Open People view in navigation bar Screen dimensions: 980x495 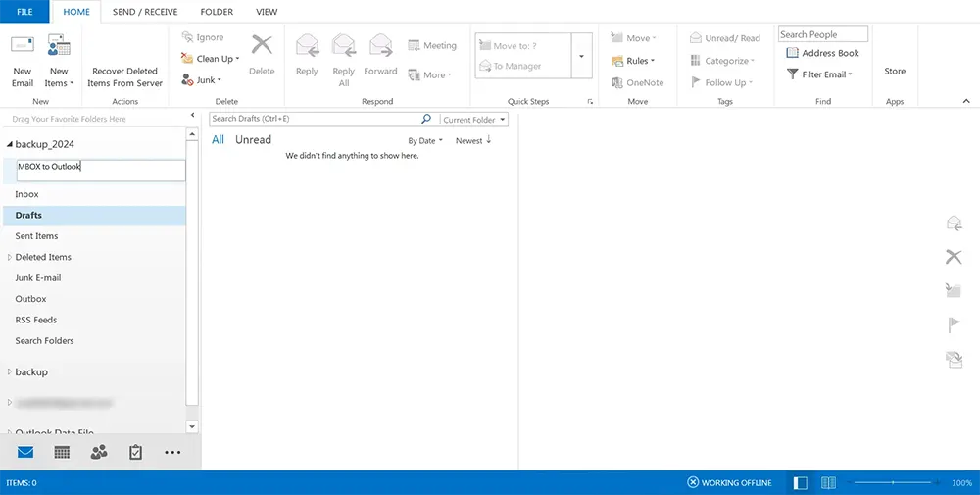click(99, 452)
